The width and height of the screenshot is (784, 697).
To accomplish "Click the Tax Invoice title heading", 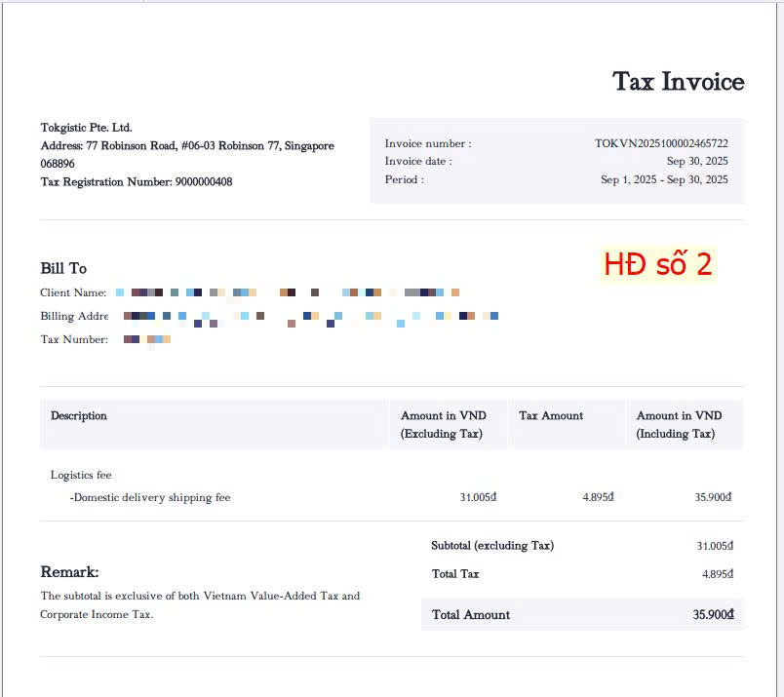I will click(678, 82).
